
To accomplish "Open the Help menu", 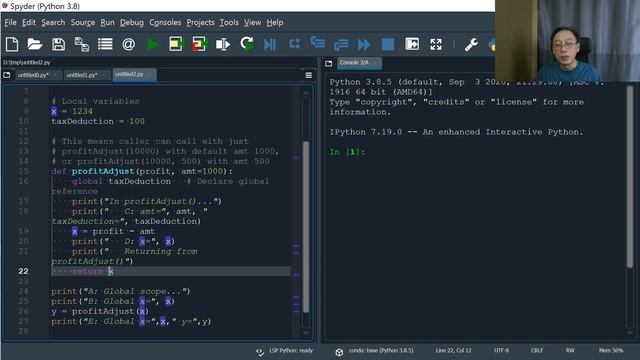I will click(275, 22).
